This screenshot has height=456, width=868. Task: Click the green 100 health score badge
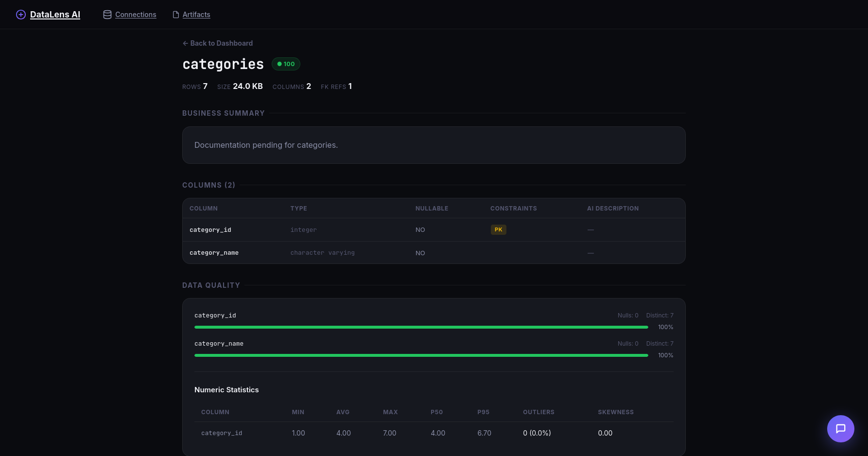pos(286,64)
